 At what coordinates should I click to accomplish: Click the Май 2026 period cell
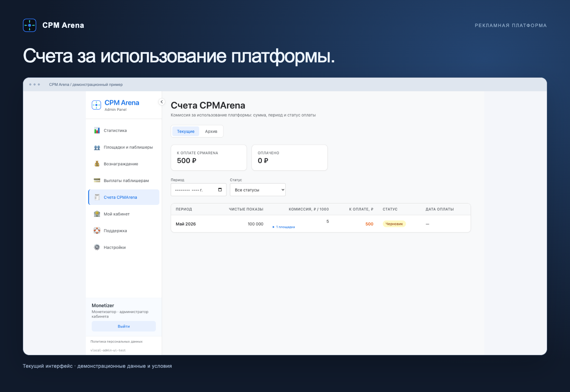coord(186,224)
